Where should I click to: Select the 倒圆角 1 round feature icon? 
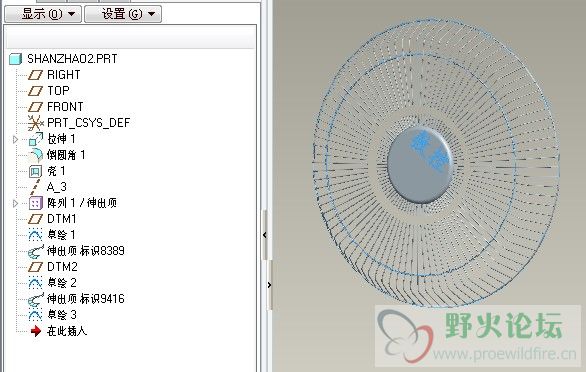[36, 154]
